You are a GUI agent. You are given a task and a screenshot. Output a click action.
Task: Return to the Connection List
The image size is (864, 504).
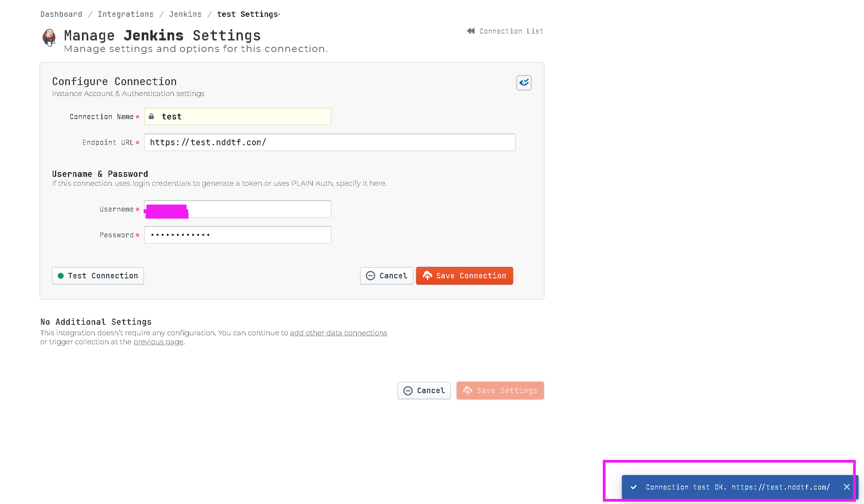click(511, 31)
